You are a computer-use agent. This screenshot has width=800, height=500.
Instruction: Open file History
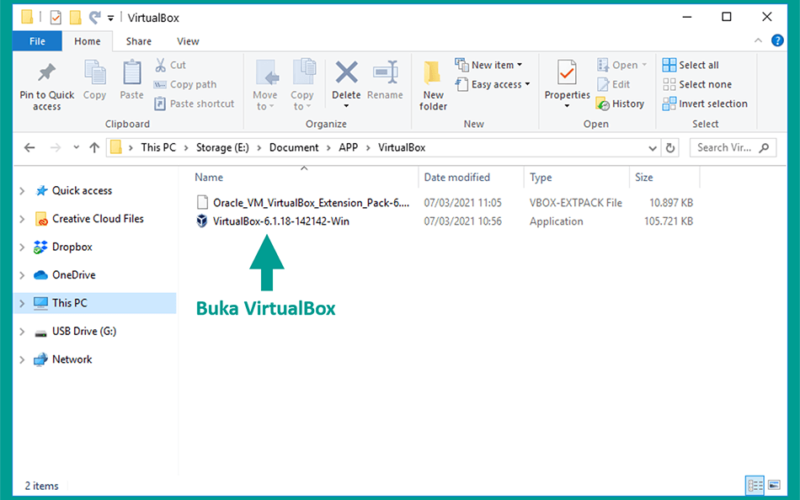pyautogui.click(x=620, y=104)
